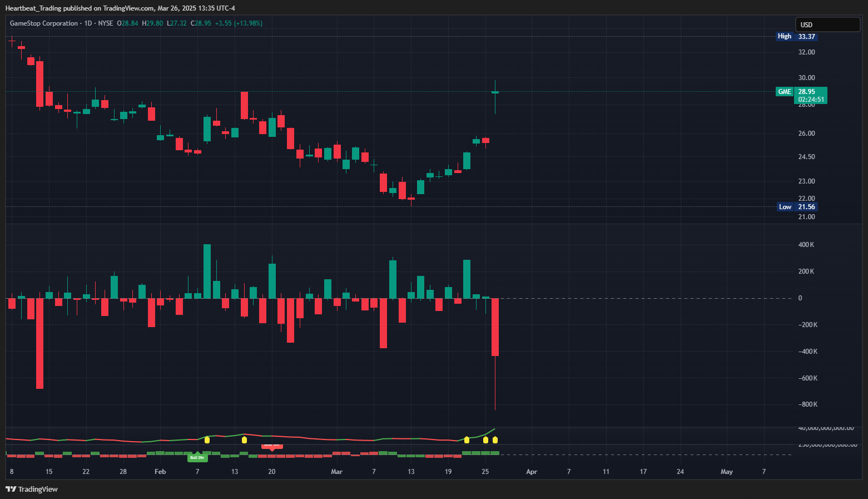Click the TradingView logo in the footer

point(32,489)
